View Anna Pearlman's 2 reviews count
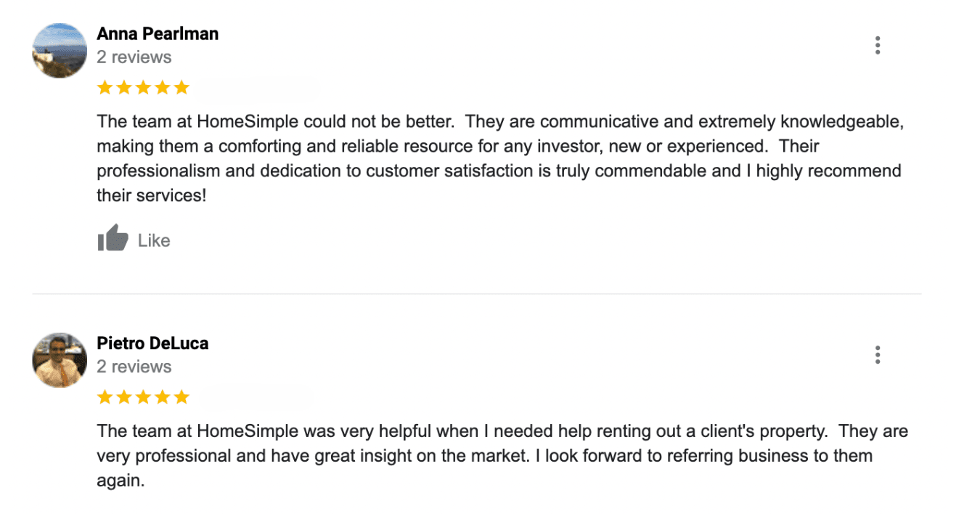 pyautogui.click(x=134, y=57)
